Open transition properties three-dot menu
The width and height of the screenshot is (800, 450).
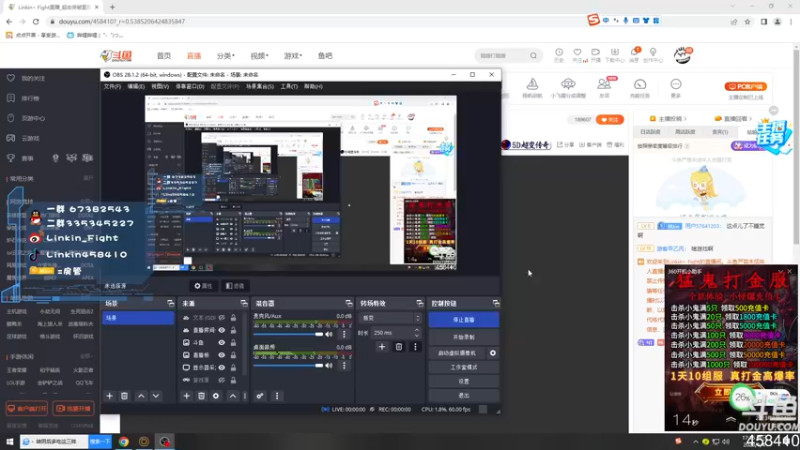click(415, 347)
